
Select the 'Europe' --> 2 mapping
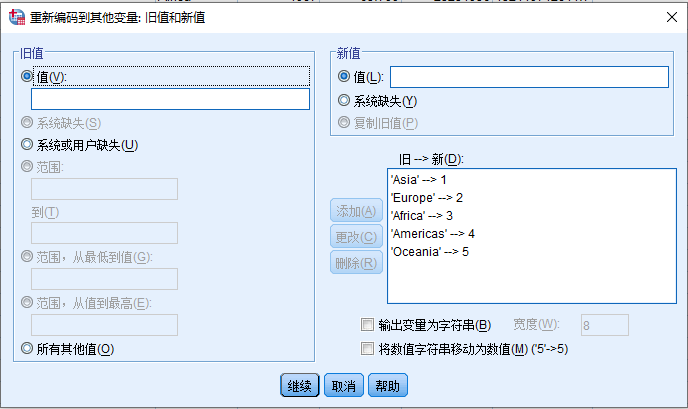click(x=426, y=198)
